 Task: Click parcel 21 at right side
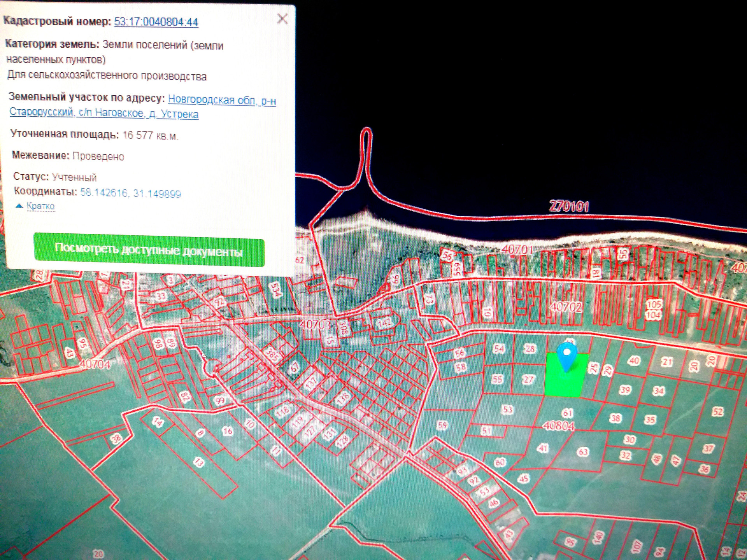click(x=667, y=362)
